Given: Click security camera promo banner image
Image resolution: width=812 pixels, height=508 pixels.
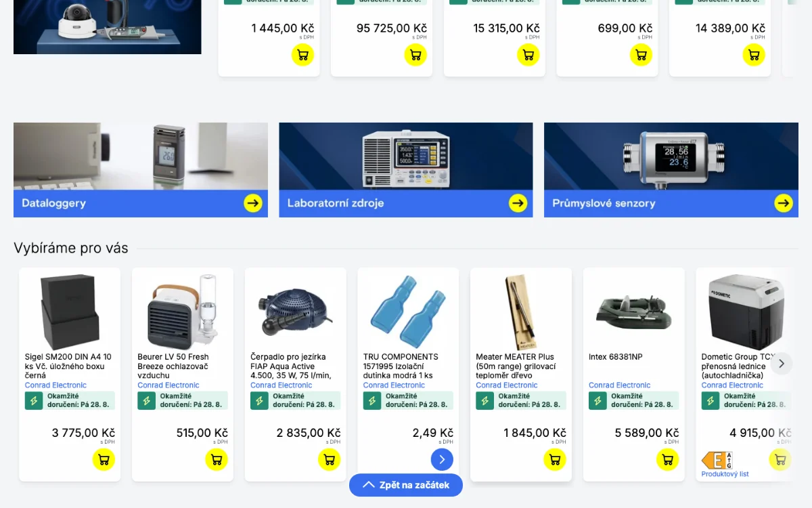Looking at the screenshot, I should (108, 27).
